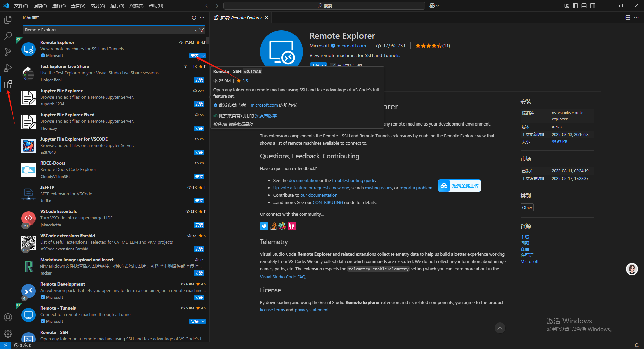644x349 pixels.
Task: Customize layout icon in the title bar
Action: [x=567, y=6]
